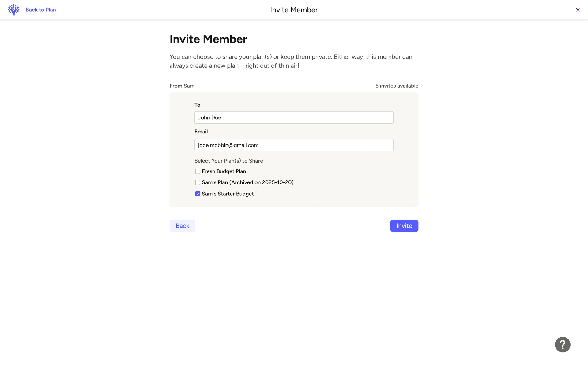The width and height of the screenshot is (588, 368).
Task: Open the help question mark button
Action: (562, 344)
